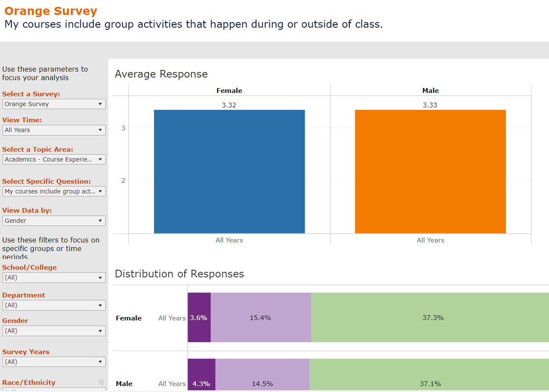Screen dimensions: 549x392
Task: Open the Gender filter dropdown
Action: (x=54, y=331)
